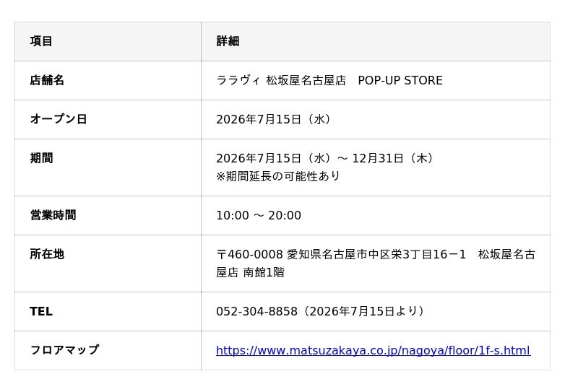Click the 10:00 〜 20:00 hours text
The image size is (578, 392).
pyautogui.click(x=259, y=215)
